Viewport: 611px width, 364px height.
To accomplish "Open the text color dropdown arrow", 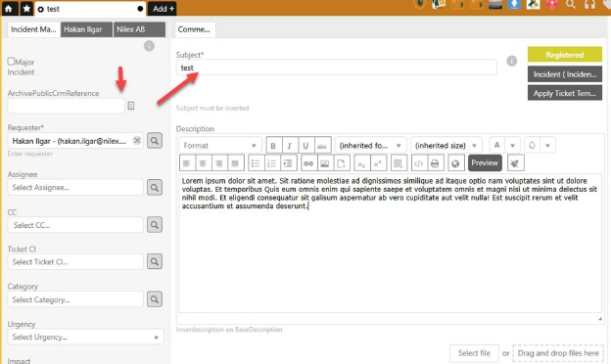I will (513, 146).
